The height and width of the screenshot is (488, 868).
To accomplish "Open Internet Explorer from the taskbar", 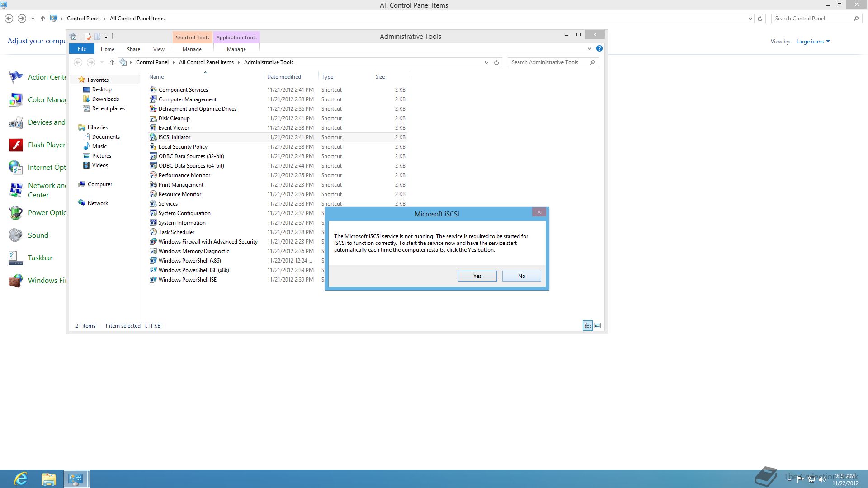I will click(21, 479).
